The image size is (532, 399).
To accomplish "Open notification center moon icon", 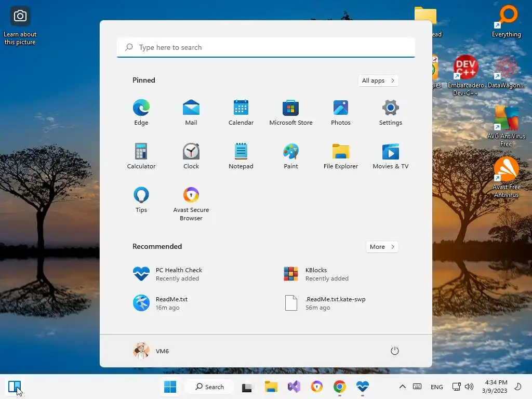I will 518,387.
